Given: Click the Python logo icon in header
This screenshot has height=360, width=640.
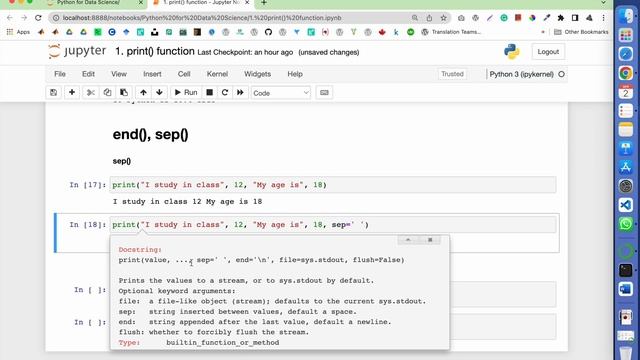Looking at the screenshot, I should [x=511, y=52].
